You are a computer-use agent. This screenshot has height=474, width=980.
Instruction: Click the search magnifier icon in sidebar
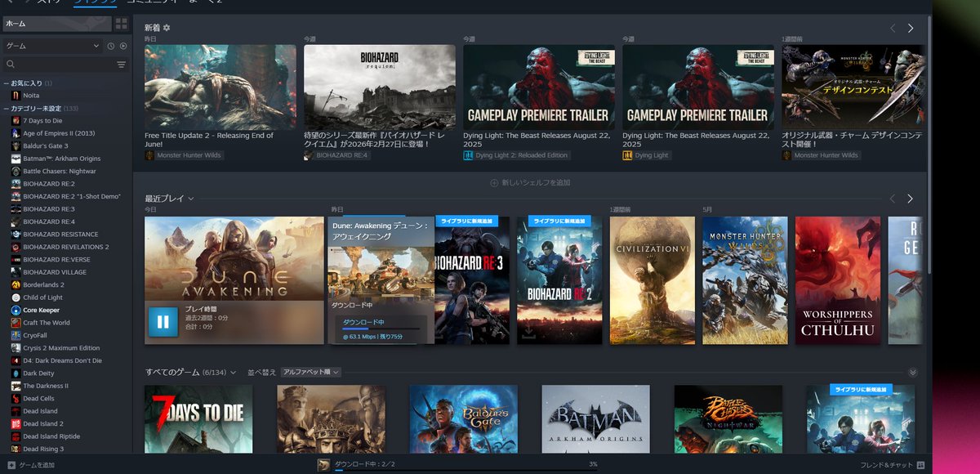11,65
